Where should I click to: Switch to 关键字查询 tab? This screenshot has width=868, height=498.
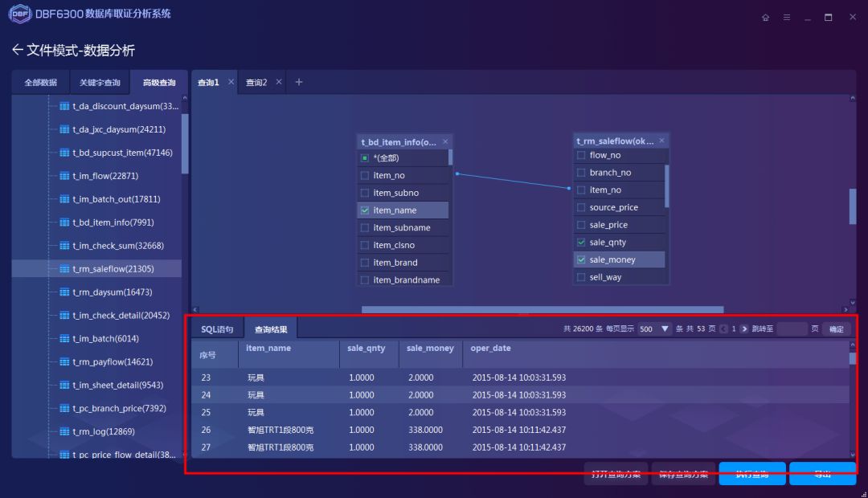point(100,83)
